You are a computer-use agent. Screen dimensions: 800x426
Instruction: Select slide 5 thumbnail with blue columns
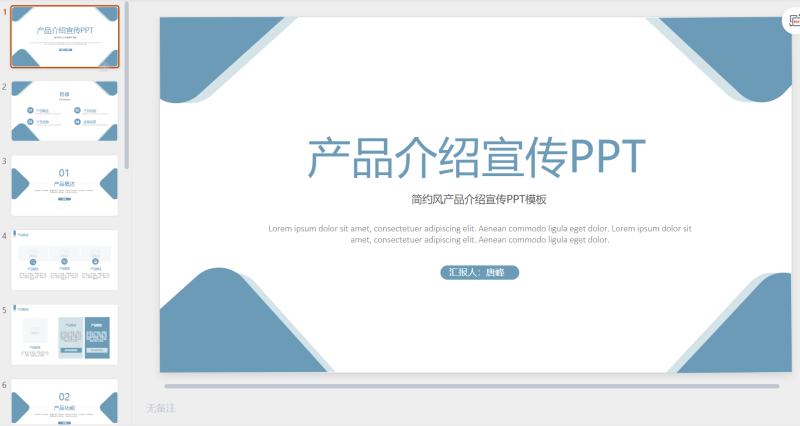[x=65, y=335]
